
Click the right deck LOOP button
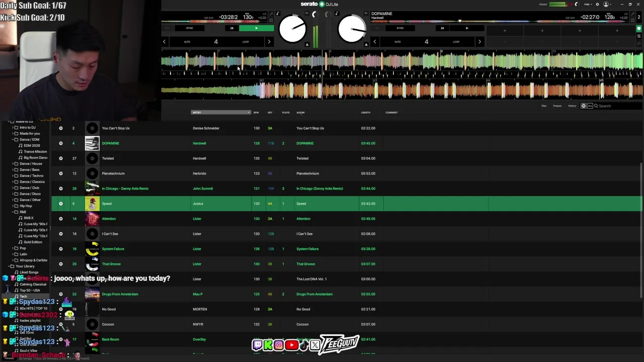point(456,42)
